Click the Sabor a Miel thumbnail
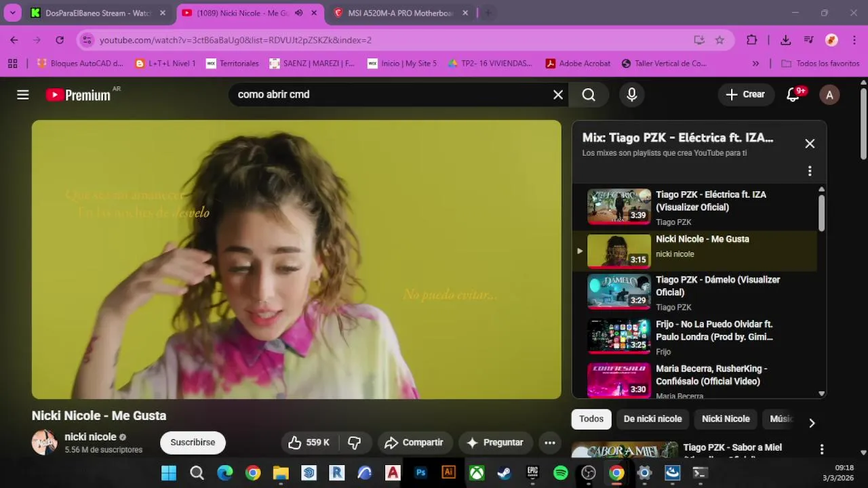 click(x=625, y=450)
